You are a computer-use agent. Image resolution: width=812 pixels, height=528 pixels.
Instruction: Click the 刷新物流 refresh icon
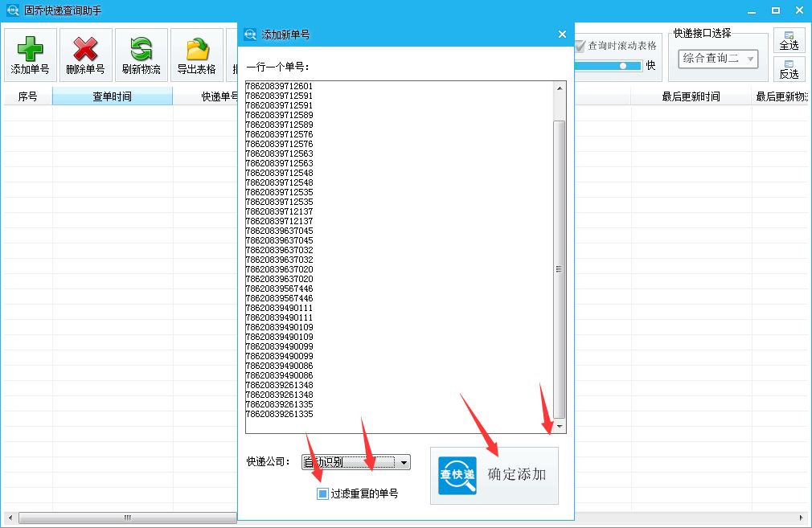pos(141,49)
